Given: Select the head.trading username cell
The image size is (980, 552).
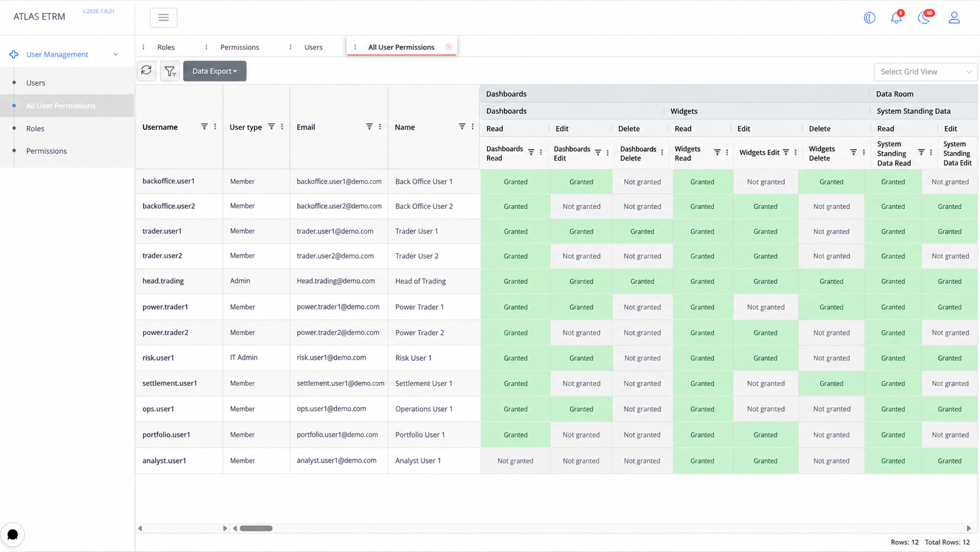Looking at the screenshot, I should pyautogui.click(x=179, y=281).
